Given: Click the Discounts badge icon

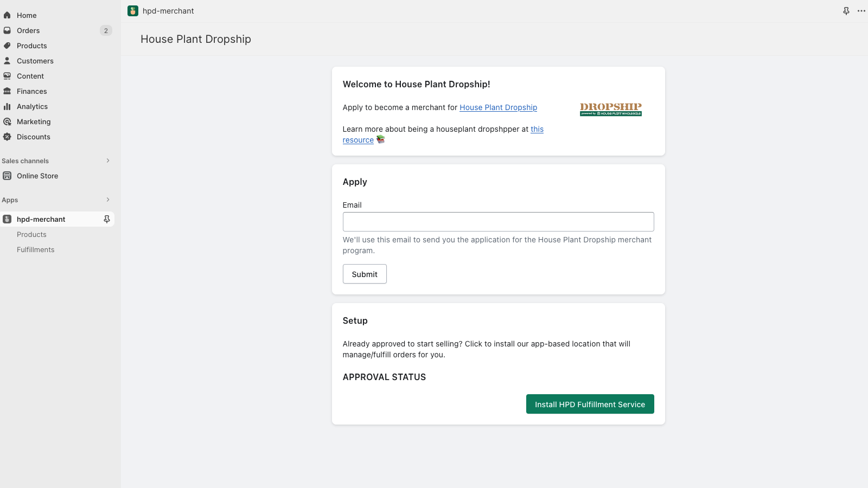Looking at the screenshot, I should 7,137.
